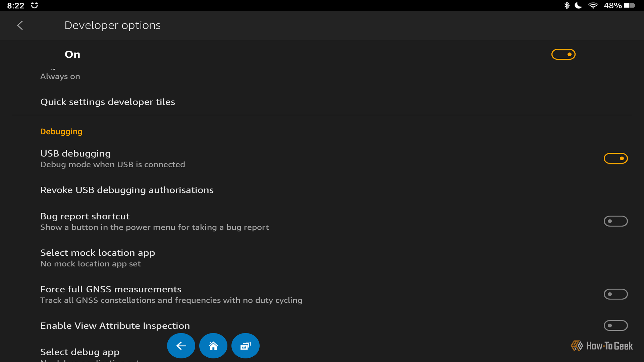This screenshot has height=362, width=644.
Task: Open Quick settings developer tiles
Action: point(322,102)
